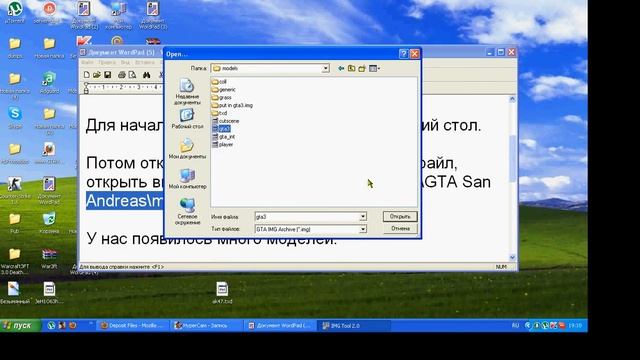Select the 'player' archive file

[222, 144]
